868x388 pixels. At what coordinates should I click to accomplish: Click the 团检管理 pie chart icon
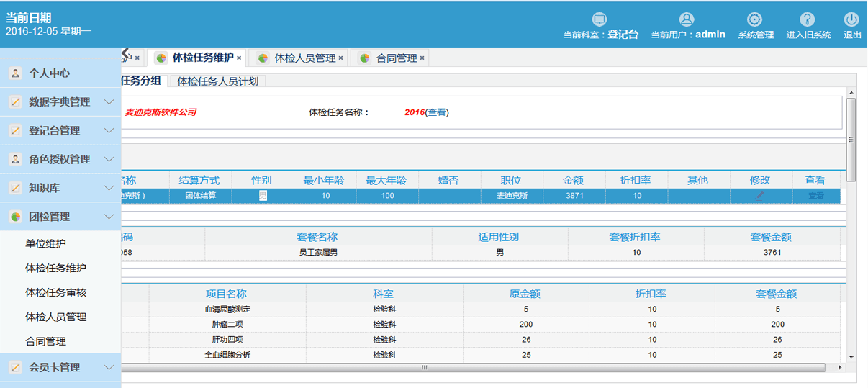coord(15,217)
